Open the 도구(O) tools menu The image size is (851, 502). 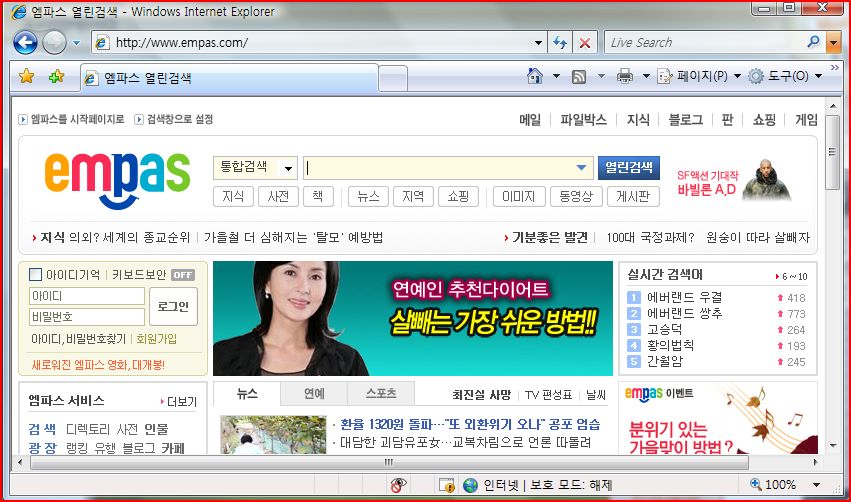coord(785,76)
